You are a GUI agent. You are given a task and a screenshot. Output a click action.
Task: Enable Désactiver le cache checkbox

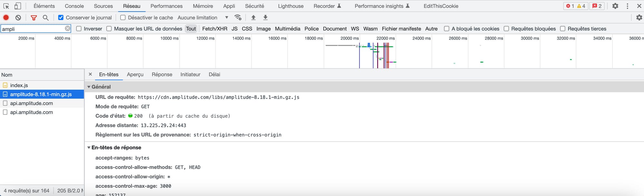tap(123, 17)
